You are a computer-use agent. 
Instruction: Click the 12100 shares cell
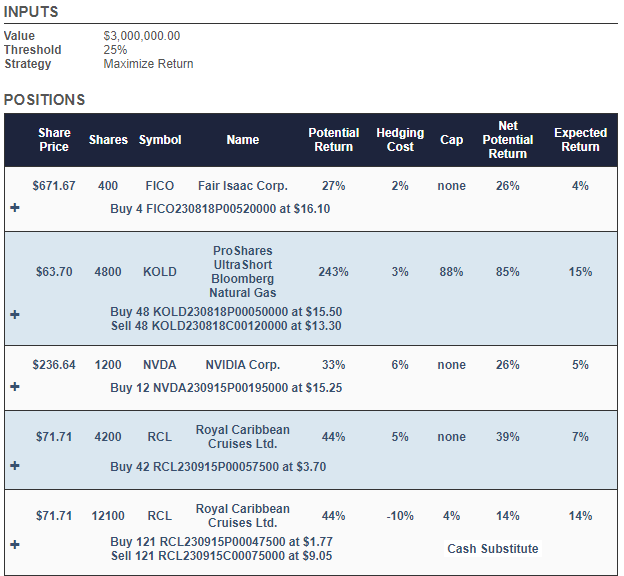pos(108,516)
